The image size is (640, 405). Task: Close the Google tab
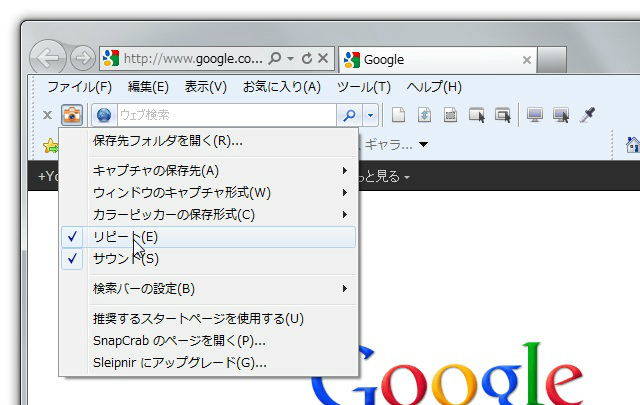pyautogui.click(x=527, y=60)
